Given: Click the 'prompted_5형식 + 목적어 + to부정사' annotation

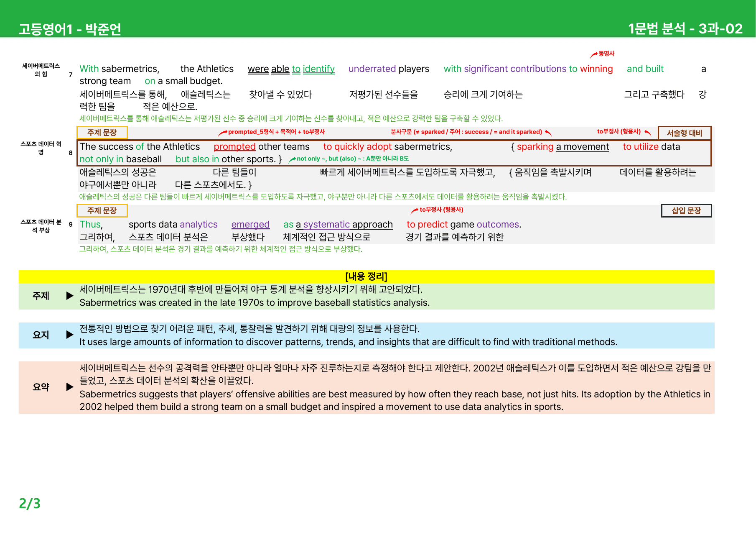Looking at the screenshot, I should tap(276, 132).
